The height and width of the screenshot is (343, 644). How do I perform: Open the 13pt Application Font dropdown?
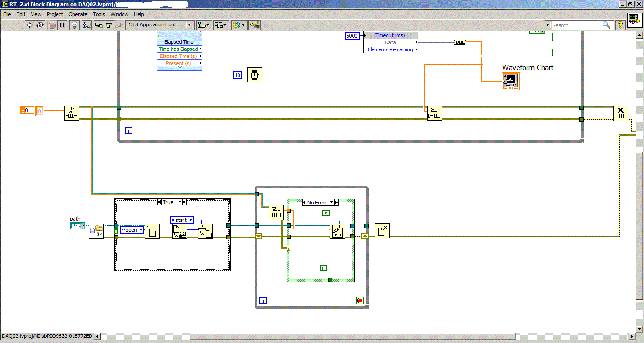[x=160, y=25]
